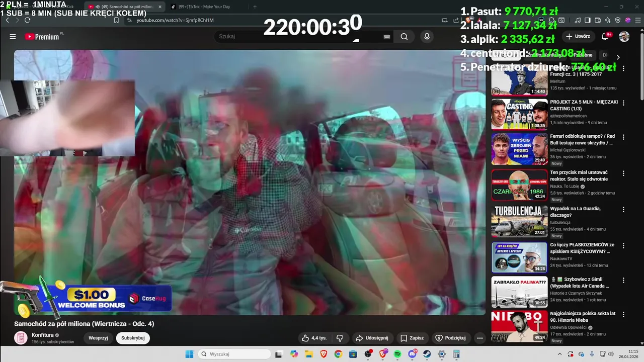Open Calculator from taskbar
This screenshot has height=362, width=644.
coord(456,354)
